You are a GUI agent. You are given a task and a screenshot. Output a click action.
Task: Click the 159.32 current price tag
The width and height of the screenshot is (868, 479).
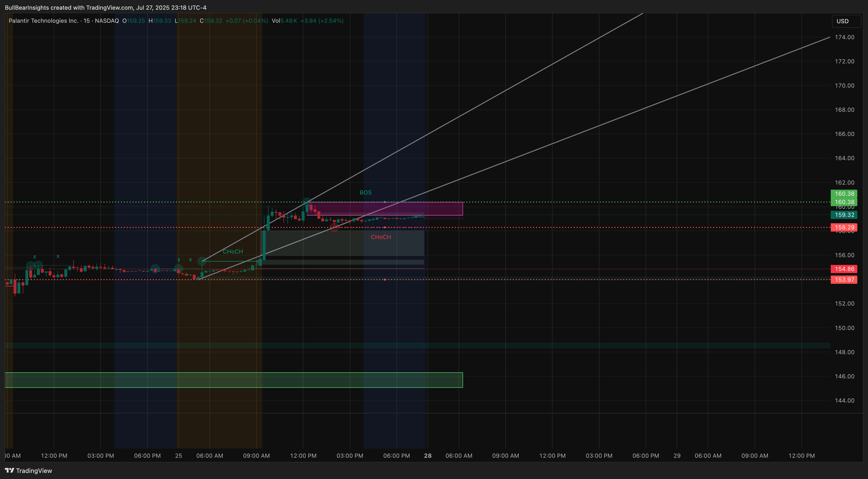tap(844, 215)
